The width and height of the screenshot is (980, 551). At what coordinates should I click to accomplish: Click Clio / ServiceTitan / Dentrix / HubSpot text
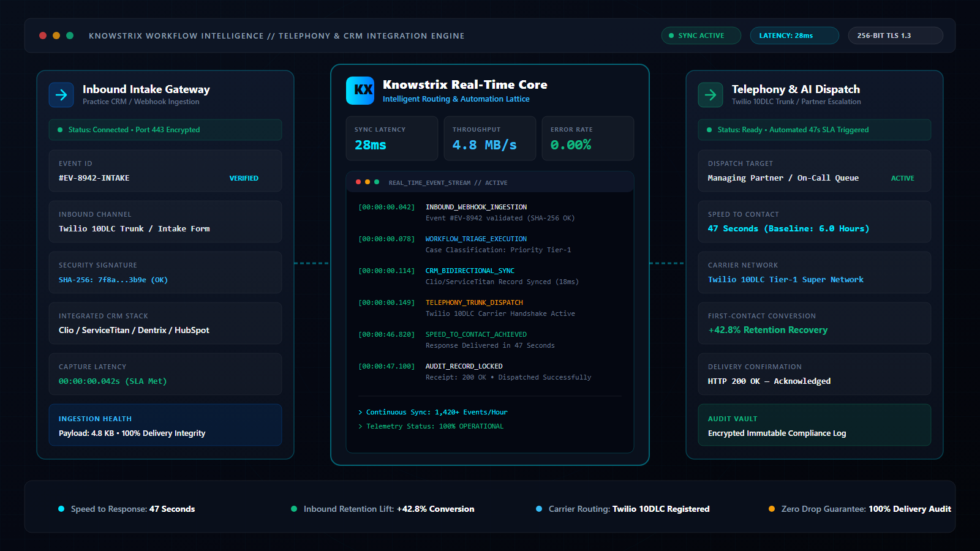[x=134, y=331]
